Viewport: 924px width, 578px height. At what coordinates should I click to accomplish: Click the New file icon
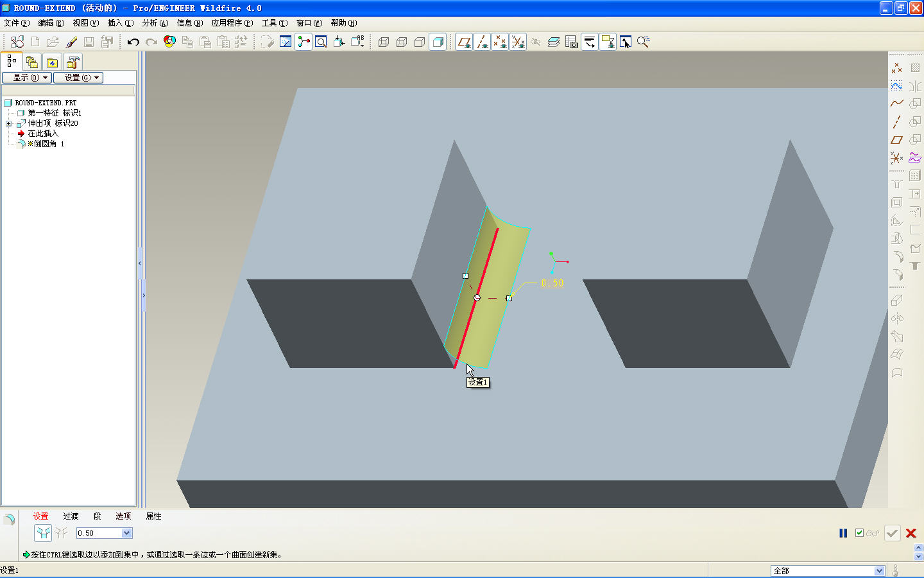(35, 42)
